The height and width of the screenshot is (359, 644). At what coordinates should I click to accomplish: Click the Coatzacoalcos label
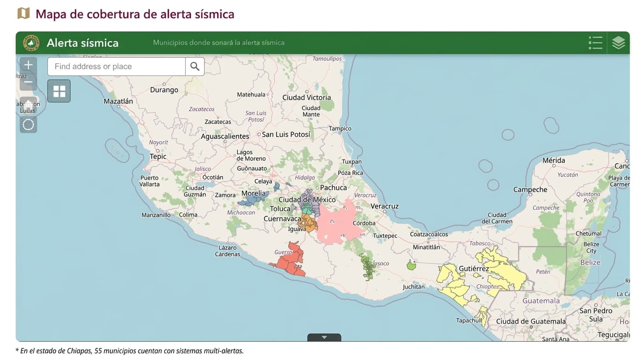click(429, 234)
